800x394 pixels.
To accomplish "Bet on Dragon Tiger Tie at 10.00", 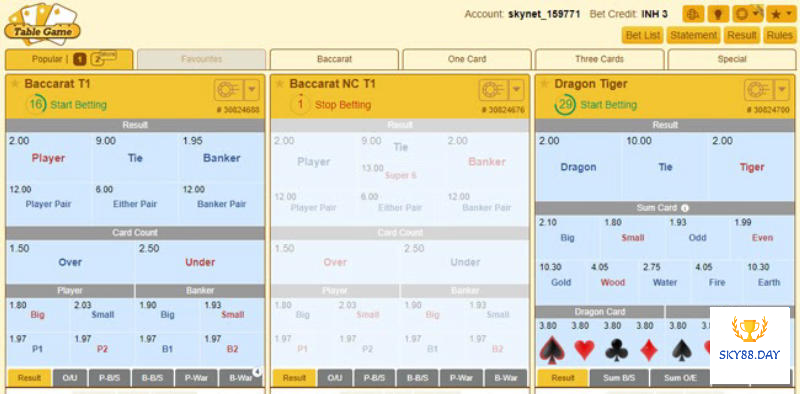I will [x=665, y=166].
